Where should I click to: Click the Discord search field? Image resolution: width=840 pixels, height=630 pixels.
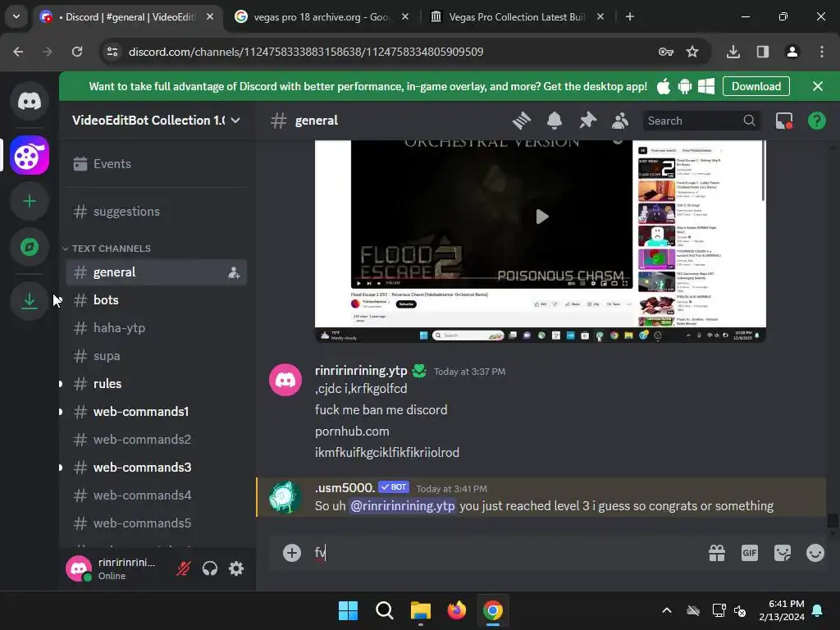coord(701,121)
